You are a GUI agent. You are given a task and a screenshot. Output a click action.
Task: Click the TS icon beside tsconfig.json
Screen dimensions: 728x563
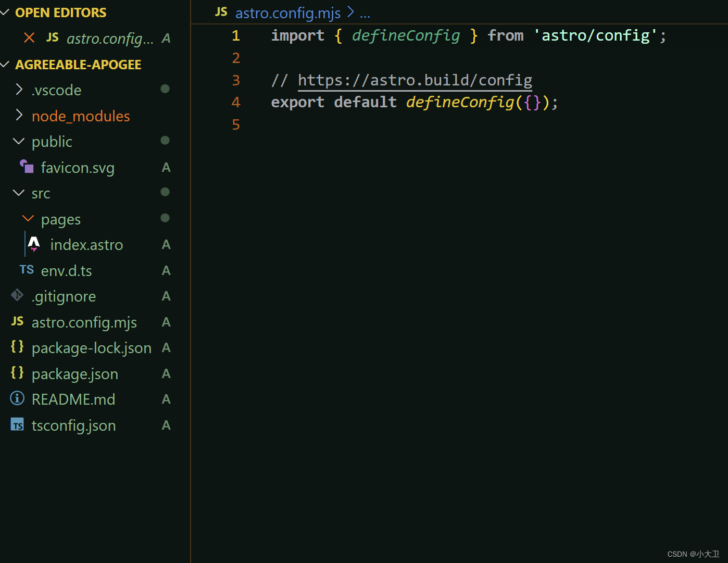[x=17, y=425]
